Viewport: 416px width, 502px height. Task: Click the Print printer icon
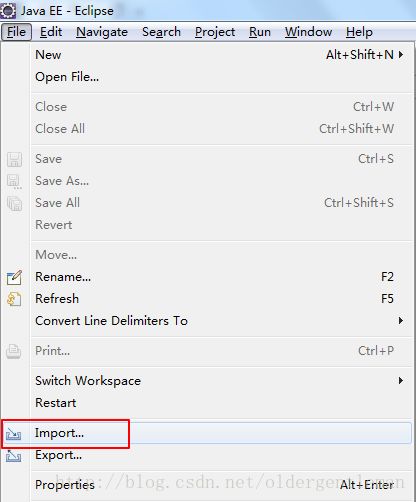[14, 351]
